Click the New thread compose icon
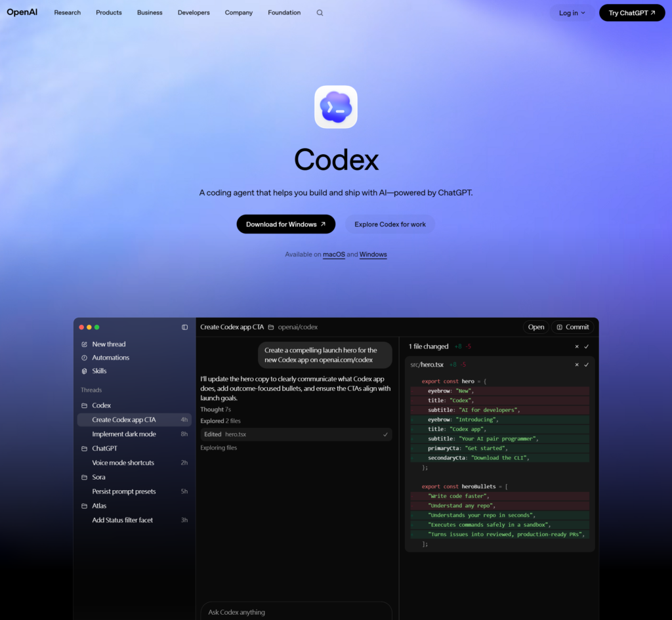The image size is (672, 620). [x=85, y=344]
